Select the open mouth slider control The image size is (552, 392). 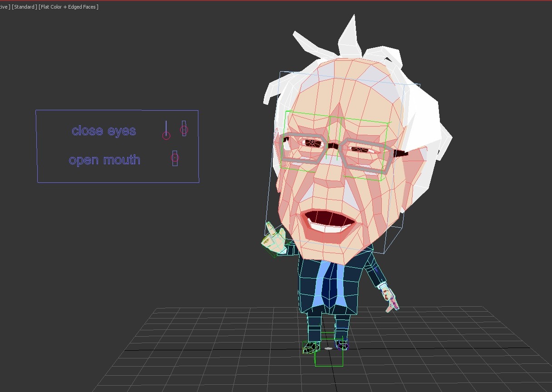tap(174, 158)
